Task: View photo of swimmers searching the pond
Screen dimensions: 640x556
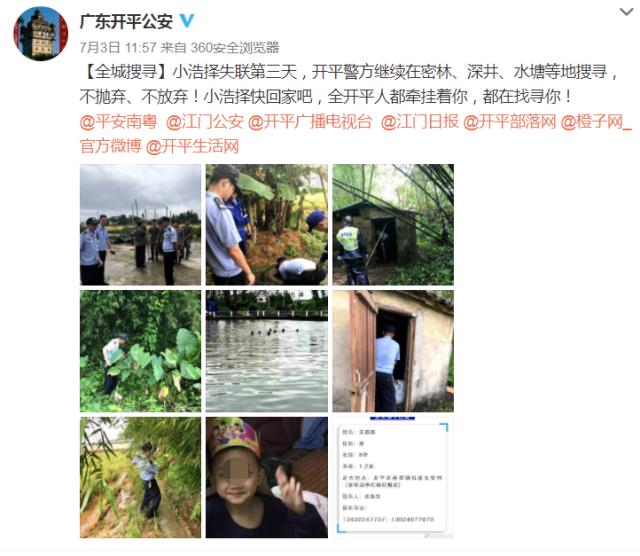Action: click(267, 351)
